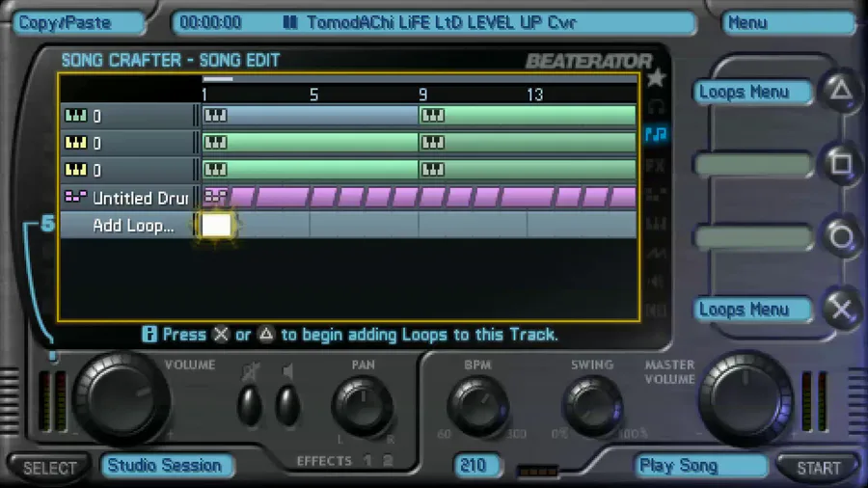Select the Untitled Drum track name

pyautogui.click(x=141, y=198)
